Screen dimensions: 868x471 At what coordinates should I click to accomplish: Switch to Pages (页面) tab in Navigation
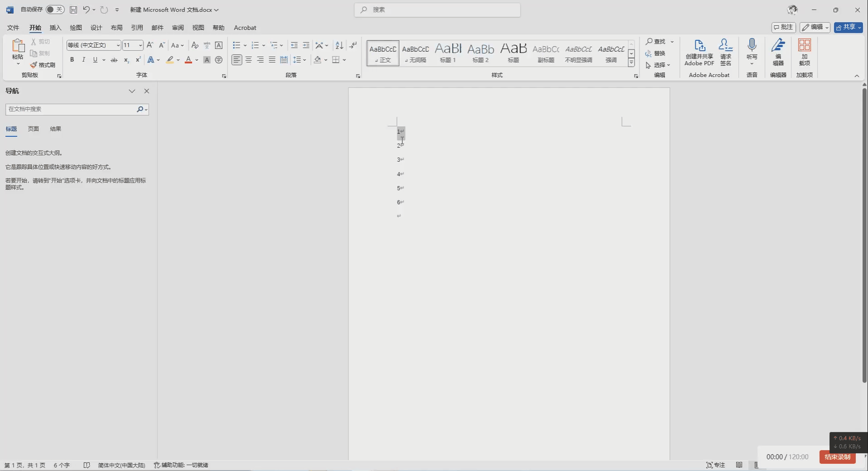[x=34, y=129]
